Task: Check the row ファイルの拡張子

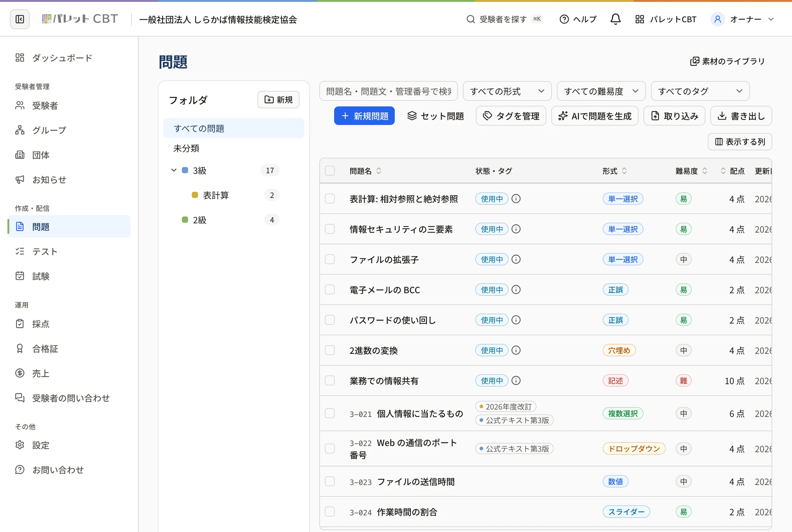Action: pyautogui.click(x=330, y=259)
